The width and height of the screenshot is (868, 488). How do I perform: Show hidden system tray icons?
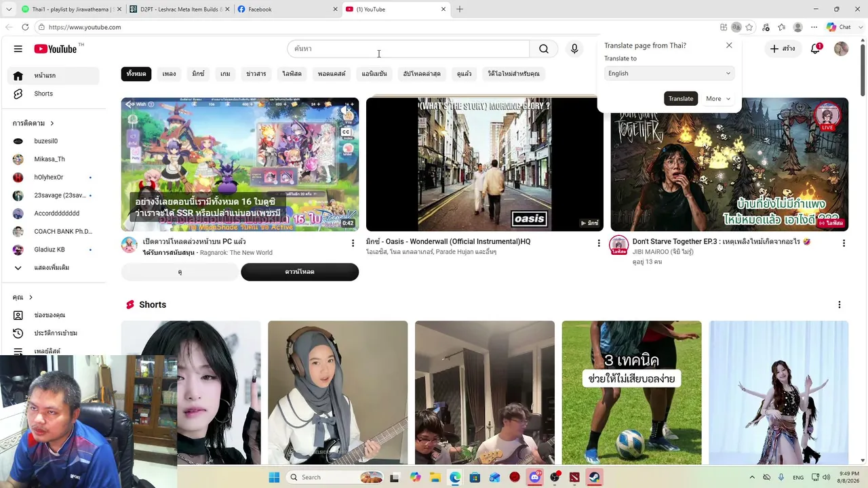click(751, 477)
